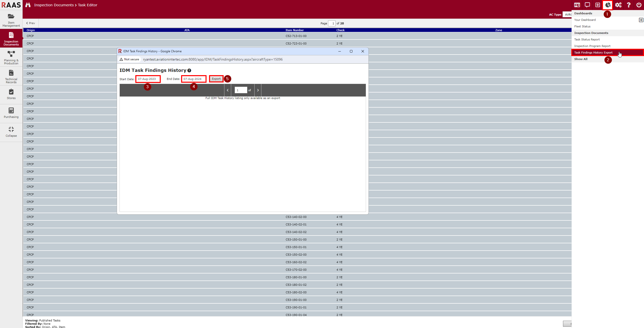This screenshot has width=644, height=328.
Task: Click the help icon beside IDM Task Findings History
Action: click(189, 71)
